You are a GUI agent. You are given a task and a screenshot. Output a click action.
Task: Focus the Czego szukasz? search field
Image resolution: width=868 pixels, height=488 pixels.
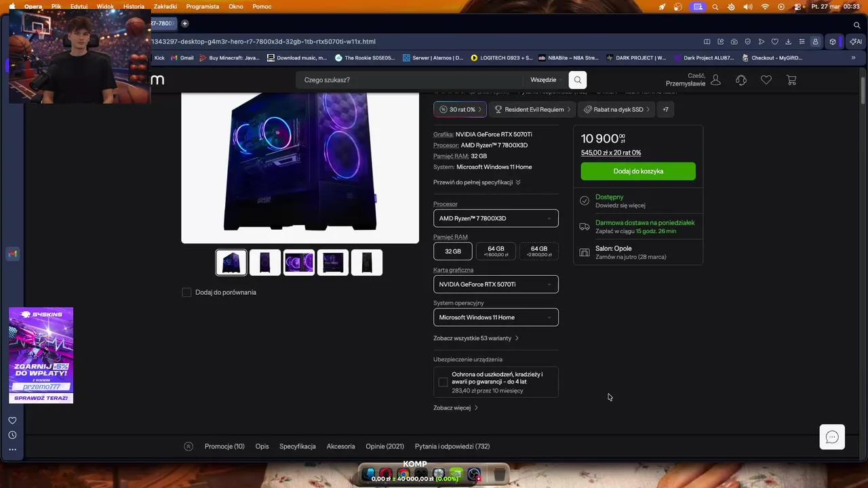click(x=410, y=80)
